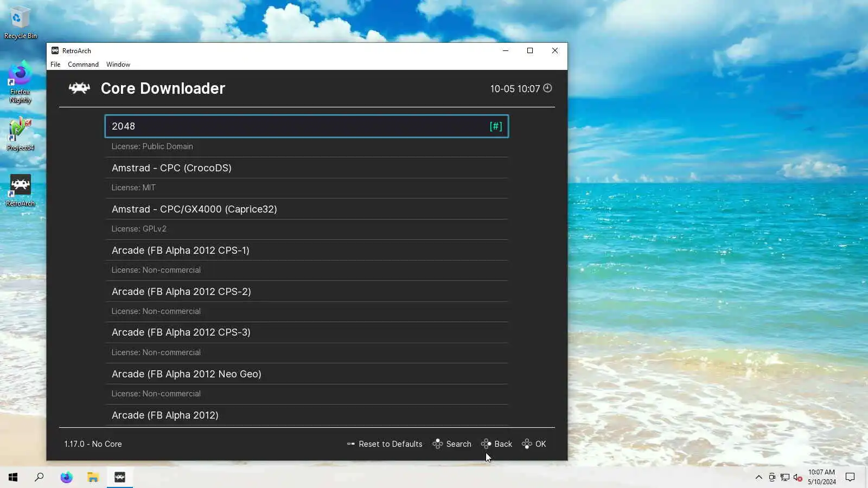Screen dimensions: 868x488
Task: Open the Command menu
Action: (x=83, y=65)
